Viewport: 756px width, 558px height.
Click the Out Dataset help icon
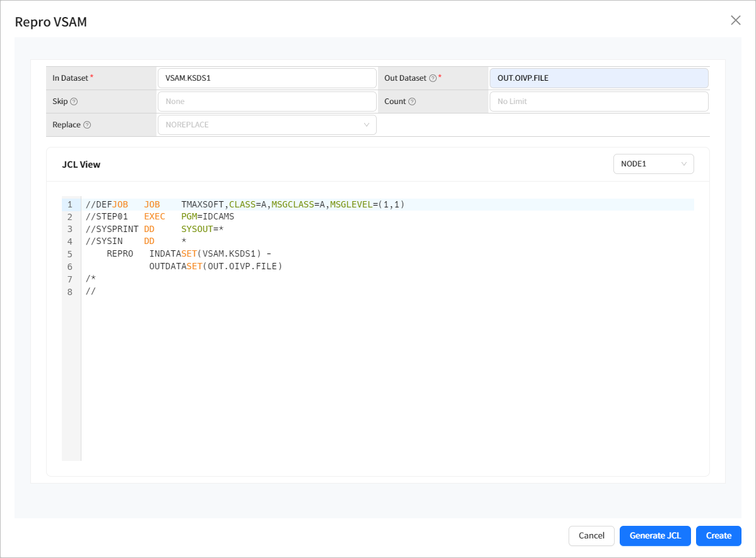coord(433,78)
